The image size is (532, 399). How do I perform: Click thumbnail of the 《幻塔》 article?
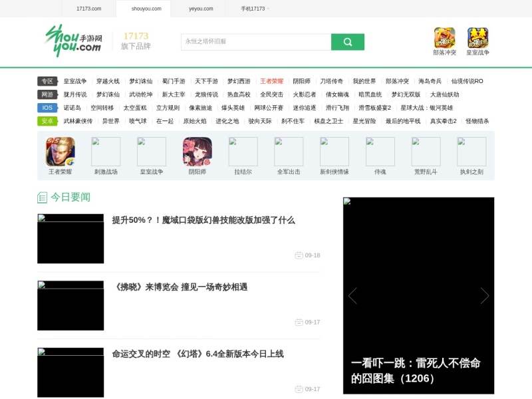70,372
